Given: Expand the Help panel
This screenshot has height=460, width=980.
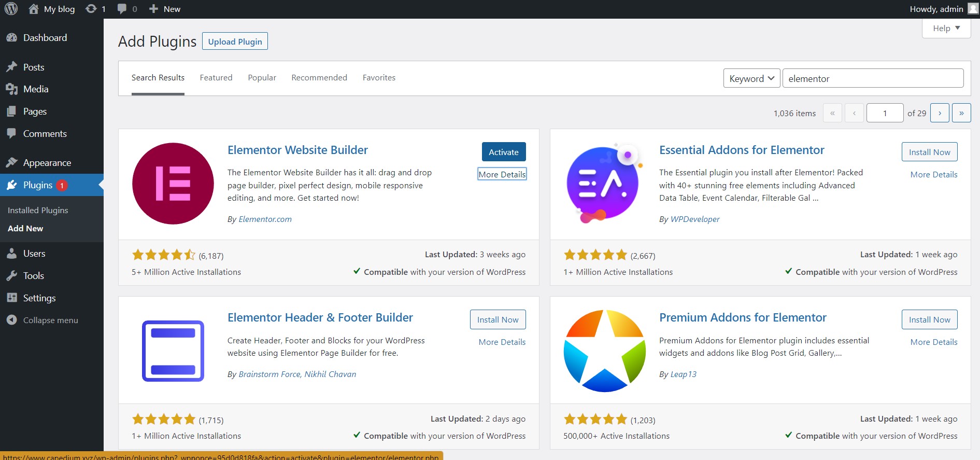Looking at the screenshot, I should tap(946, 28).
